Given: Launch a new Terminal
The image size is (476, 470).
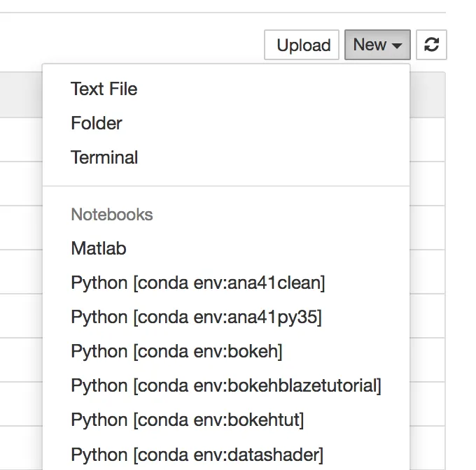Looking at the screenshot, I should click(x=104, y=157).
